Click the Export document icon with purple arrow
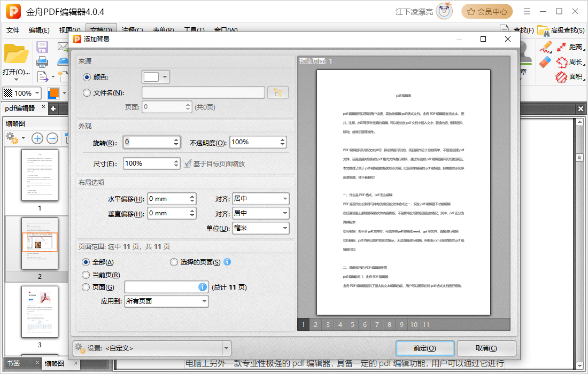 pyautogui.click(x=43, y=76)
